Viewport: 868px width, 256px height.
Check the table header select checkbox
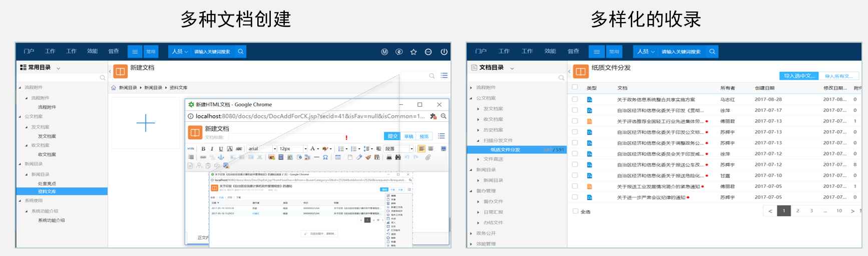point(575,88)
